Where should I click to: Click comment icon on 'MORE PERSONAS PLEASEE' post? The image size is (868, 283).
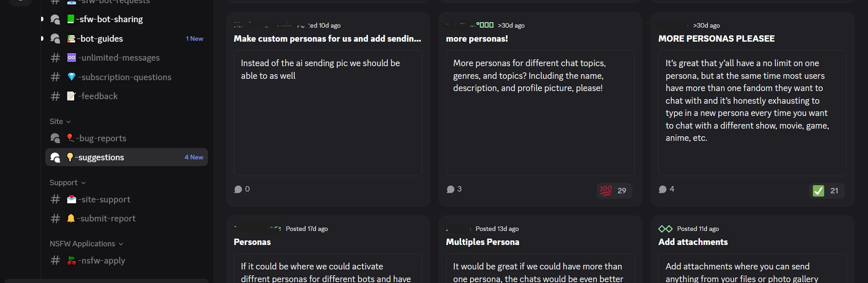point(663,189)
